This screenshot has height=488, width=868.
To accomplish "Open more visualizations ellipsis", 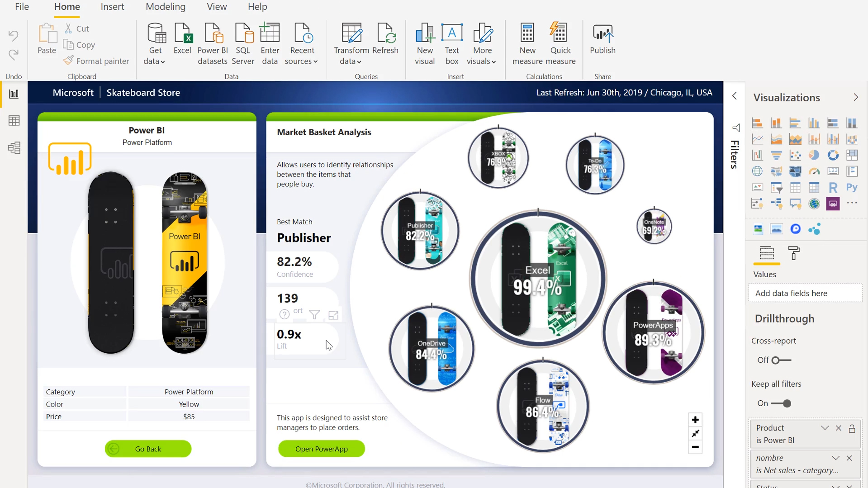I will pyautogui.click(x=852, y=204).
